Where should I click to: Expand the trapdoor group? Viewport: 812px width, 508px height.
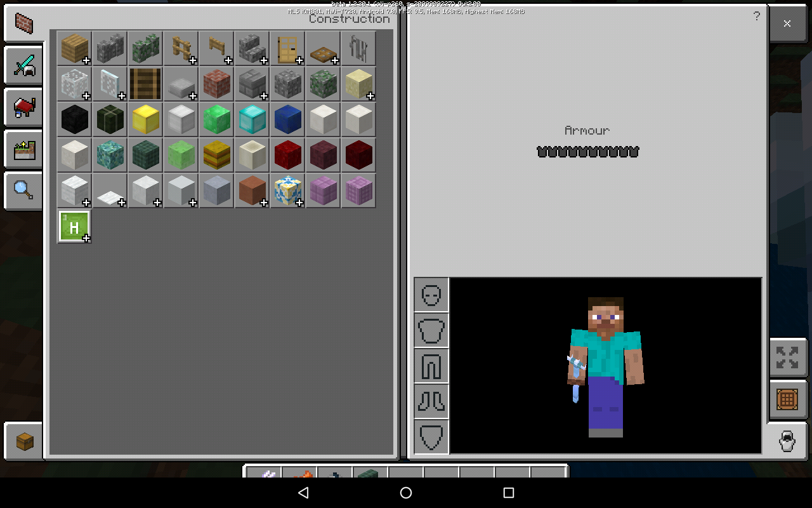324,48
